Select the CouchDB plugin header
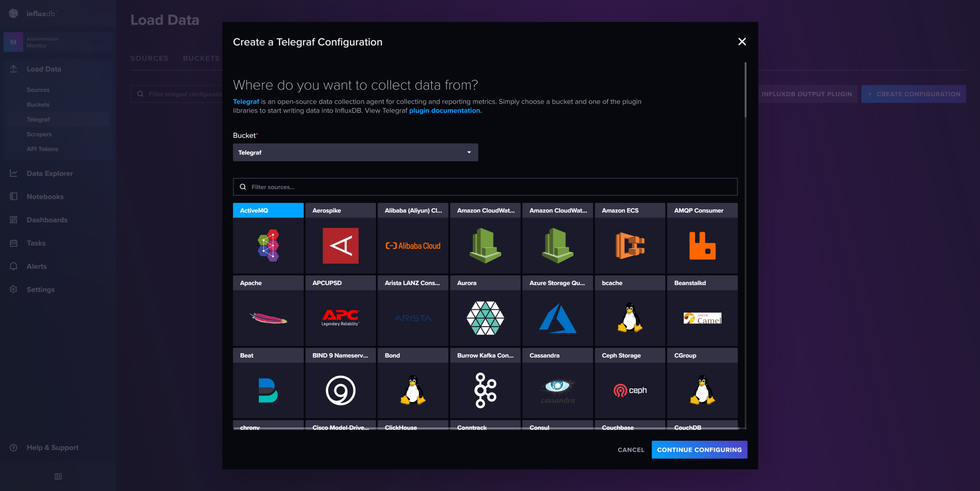This screenshot has height=491, width=980. pos(702,426)
